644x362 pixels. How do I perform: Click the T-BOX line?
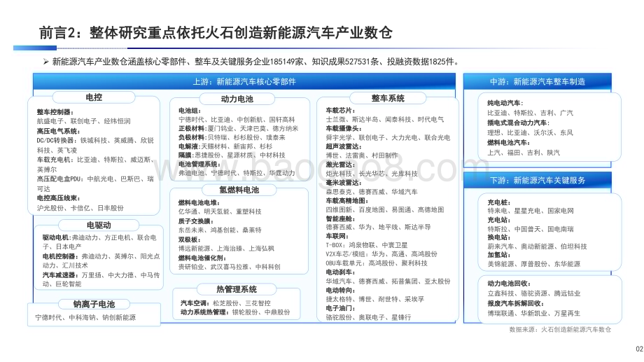tap(367, 245)
